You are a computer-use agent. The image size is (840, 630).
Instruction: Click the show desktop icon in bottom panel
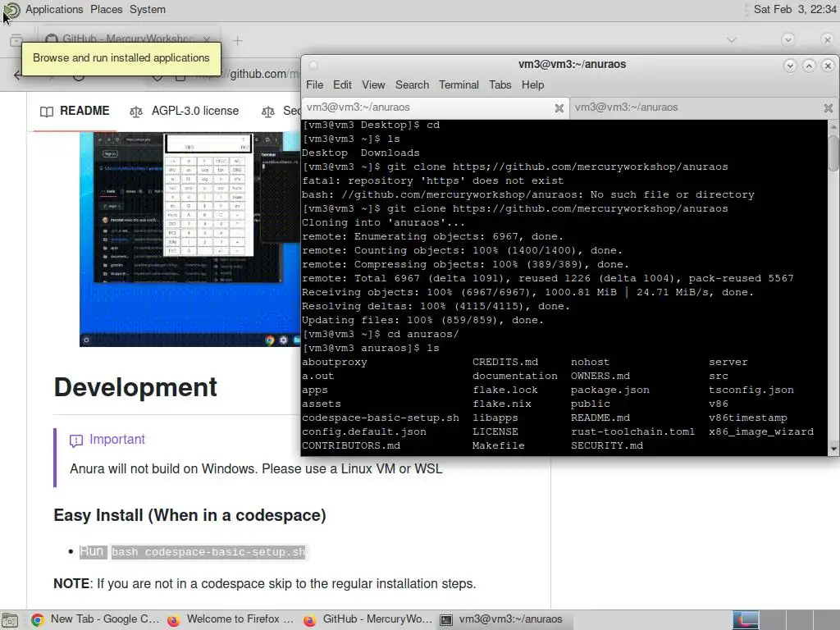click(x=10, y=620)
